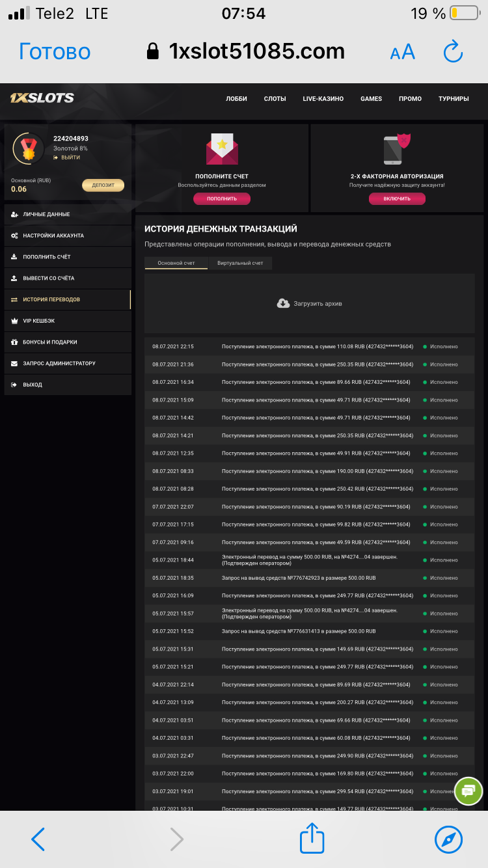This screenshot has height=868, width=488.
Task: Tap the address bar URL field
Action: click(x=256, y=51)
